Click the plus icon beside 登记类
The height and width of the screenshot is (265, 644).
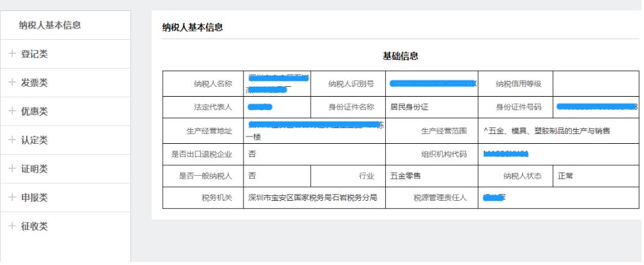click(12, 54)
